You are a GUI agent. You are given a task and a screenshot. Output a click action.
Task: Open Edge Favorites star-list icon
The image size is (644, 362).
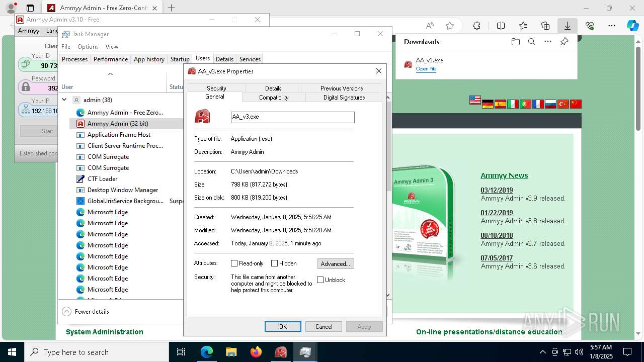tap(523, 26)
